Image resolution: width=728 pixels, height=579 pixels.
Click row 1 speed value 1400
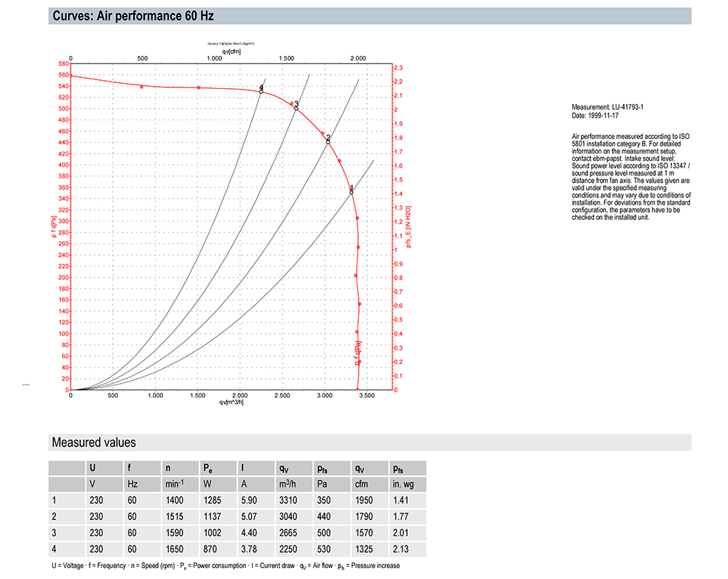175,500
